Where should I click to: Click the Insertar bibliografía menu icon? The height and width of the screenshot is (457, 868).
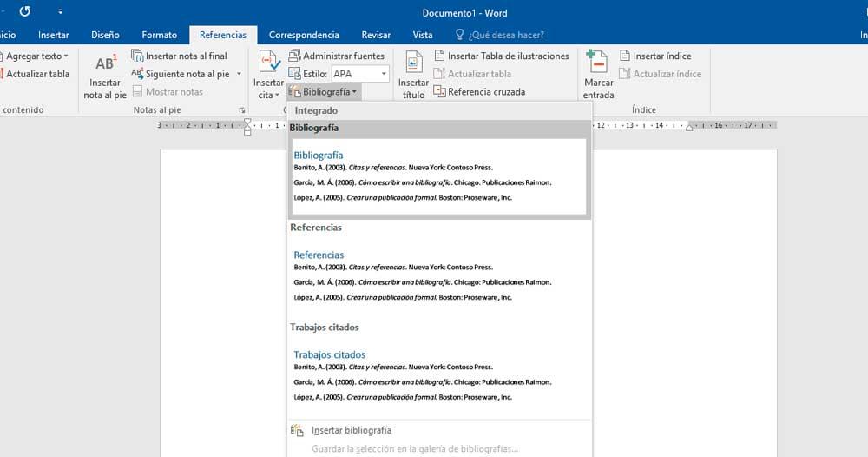tap(297, 430)
